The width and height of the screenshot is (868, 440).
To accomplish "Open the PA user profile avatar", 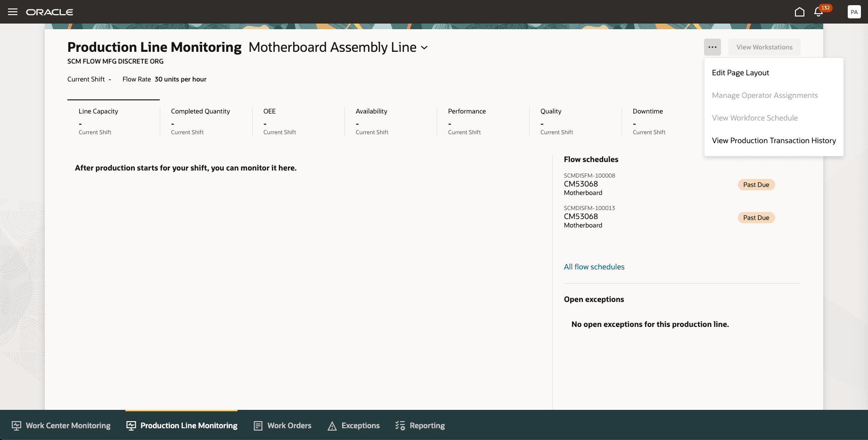I will [854, 12].
